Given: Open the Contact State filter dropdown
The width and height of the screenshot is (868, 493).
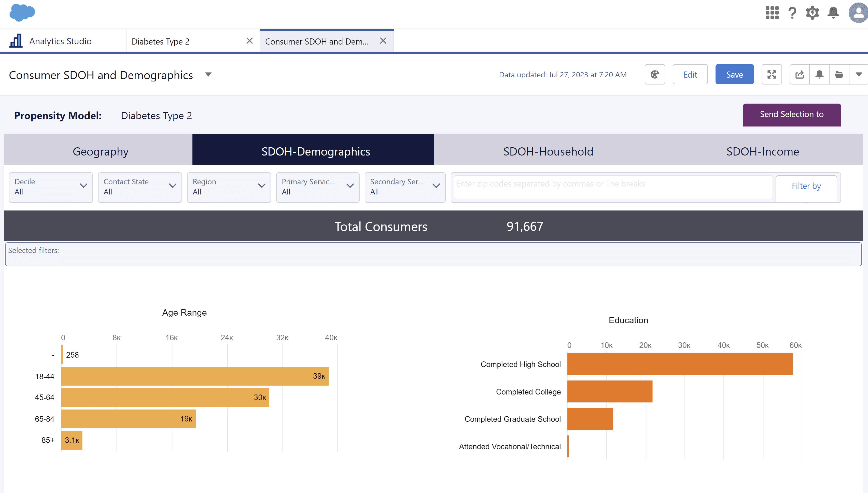Looking at the screenshot, I should pyautogui.click(x=140, y=188).
